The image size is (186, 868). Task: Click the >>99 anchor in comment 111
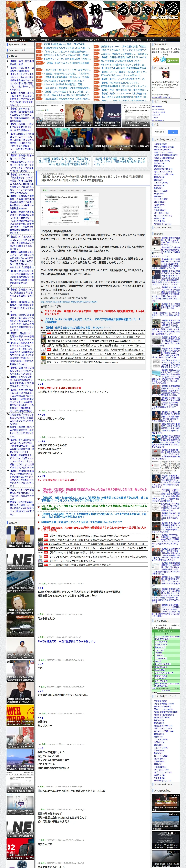point(41,441)
